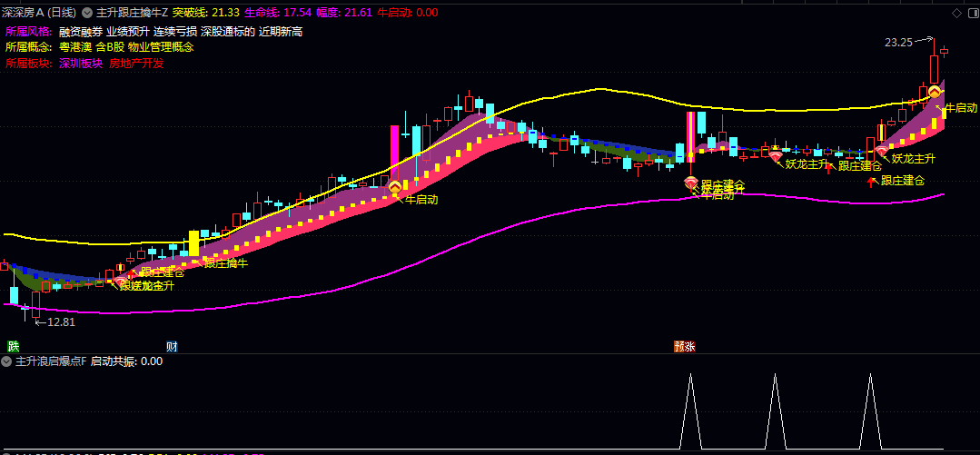Click the 所属板块 label

coord(29,64)
